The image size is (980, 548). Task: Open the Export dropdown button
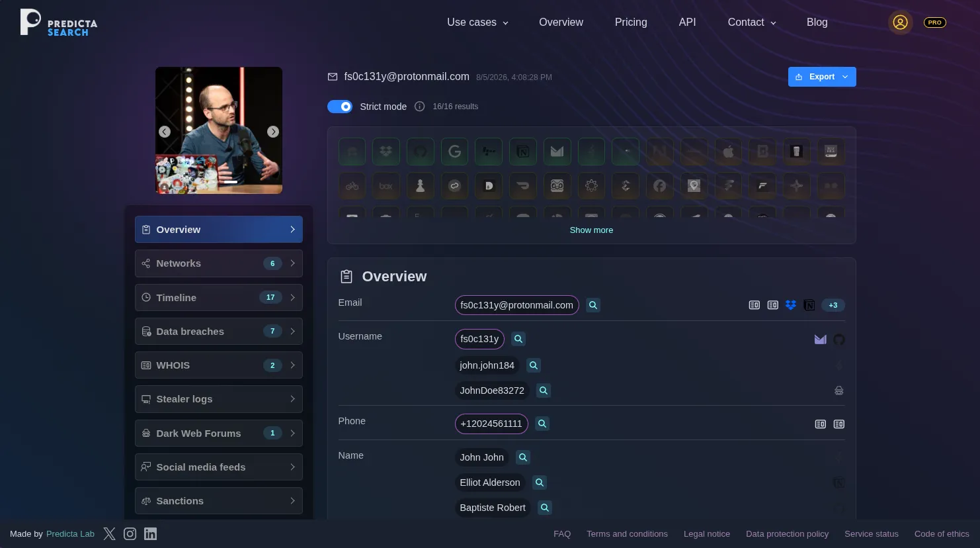point(822,77)
